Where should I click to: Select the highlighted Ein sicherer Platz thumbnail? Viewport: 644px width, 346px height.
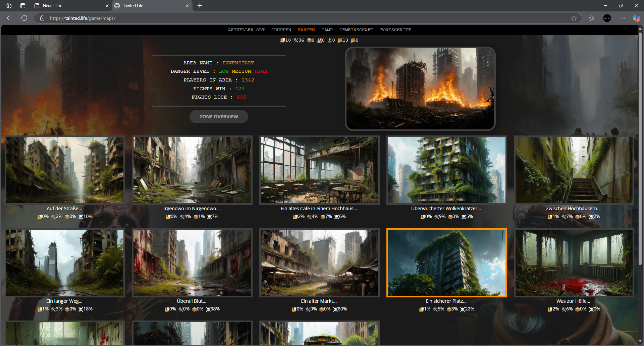tap(446, 263)
